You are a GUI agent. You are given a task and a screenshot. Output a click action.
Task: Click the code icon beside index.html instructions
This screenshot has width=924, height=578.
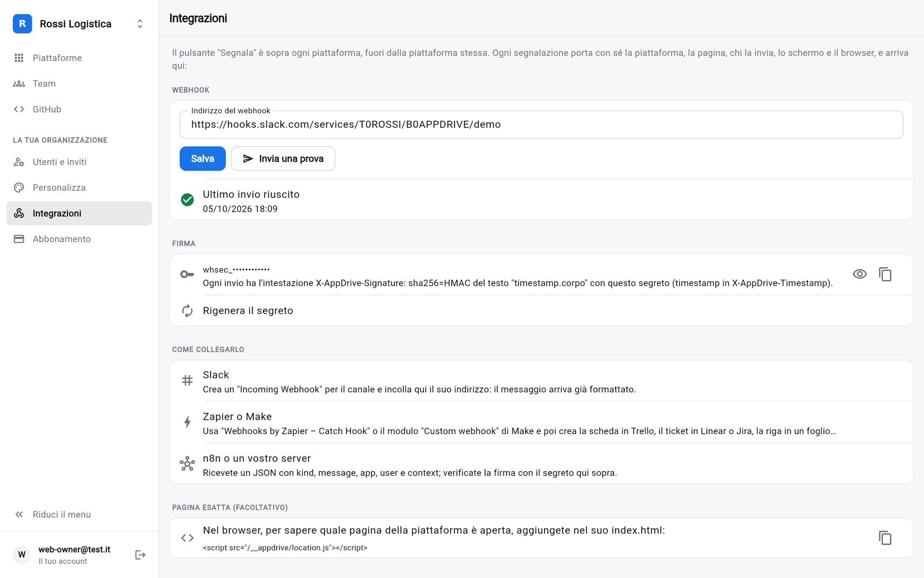[187, 538]
